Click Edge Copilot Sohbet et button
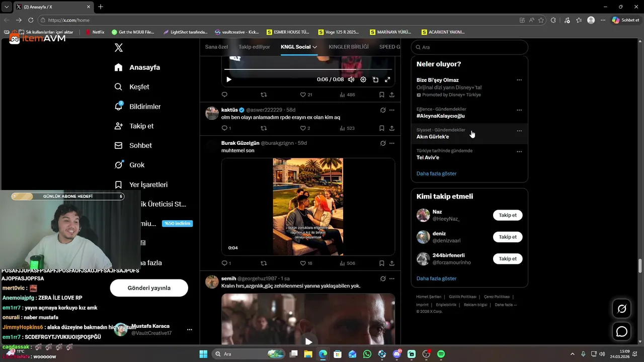Viewport: 644px width, 362px height. pos(625,20)
